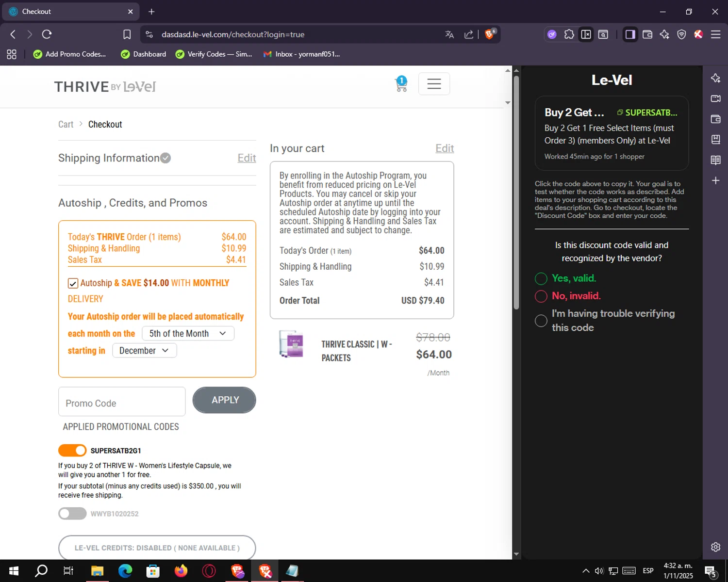Click the 'THRIVE CLASSIC | W - PACKETS' product name

click(x=357, y=351)
